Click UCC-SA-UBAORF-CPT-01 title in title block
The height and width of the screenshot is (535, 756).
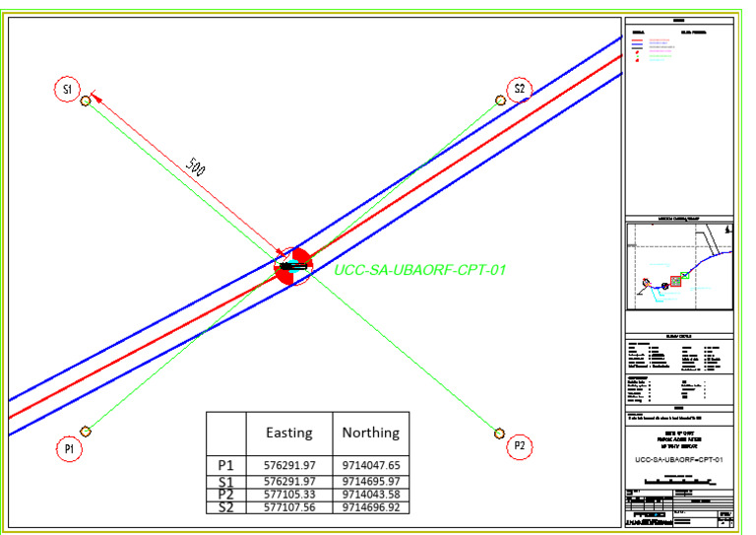pyautogui.click(x=679, y=460)
